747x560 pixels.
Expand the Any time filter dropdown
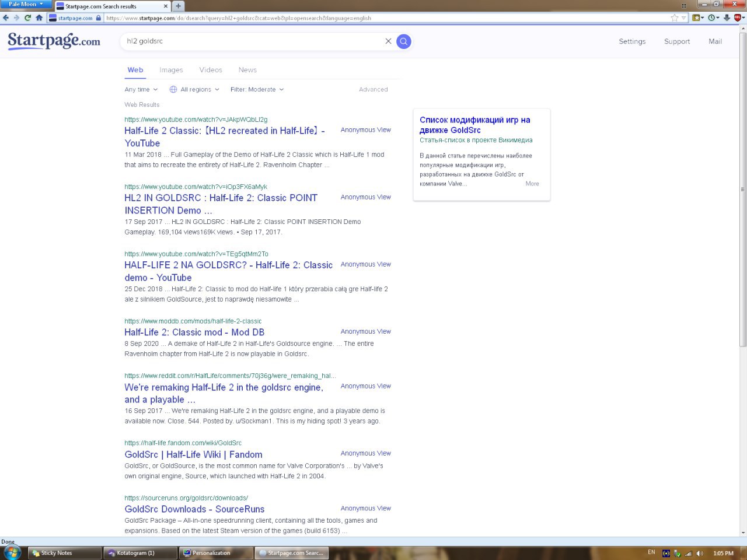pyautogui.click(x=141, y=89)
